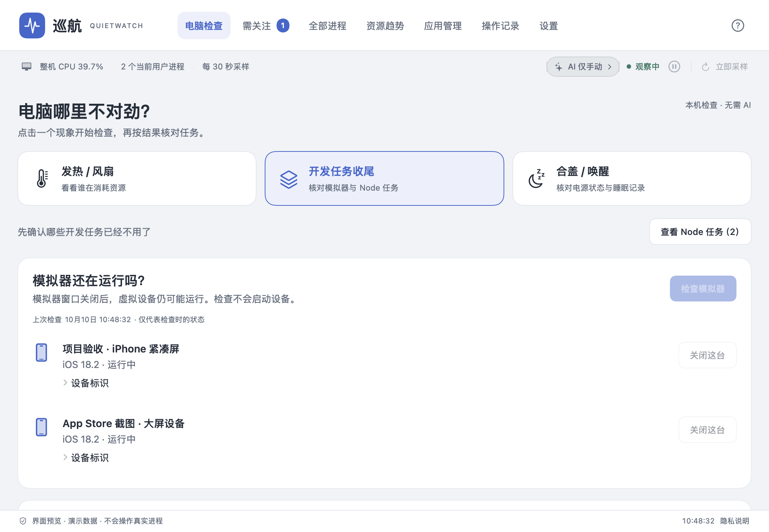Select the 发热 / 风扇 symptom card
The width and height of the screenshot is (769, 532).
137,178
